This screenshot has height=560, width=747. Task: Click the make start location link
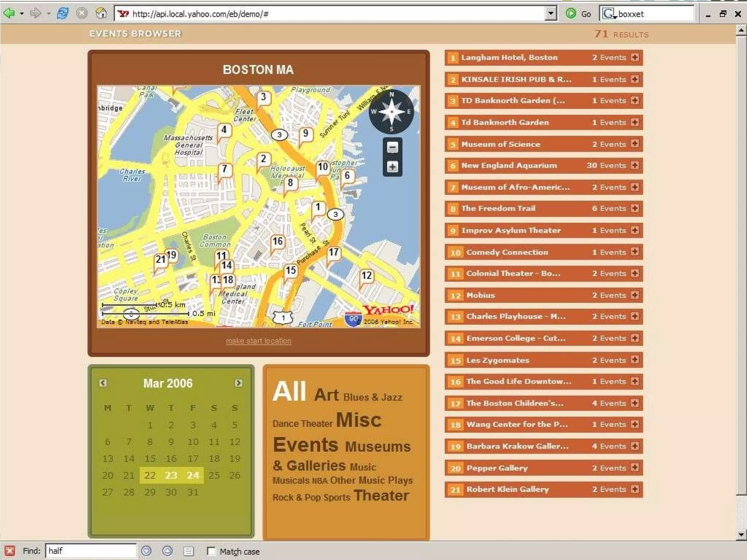click(258, 341)
